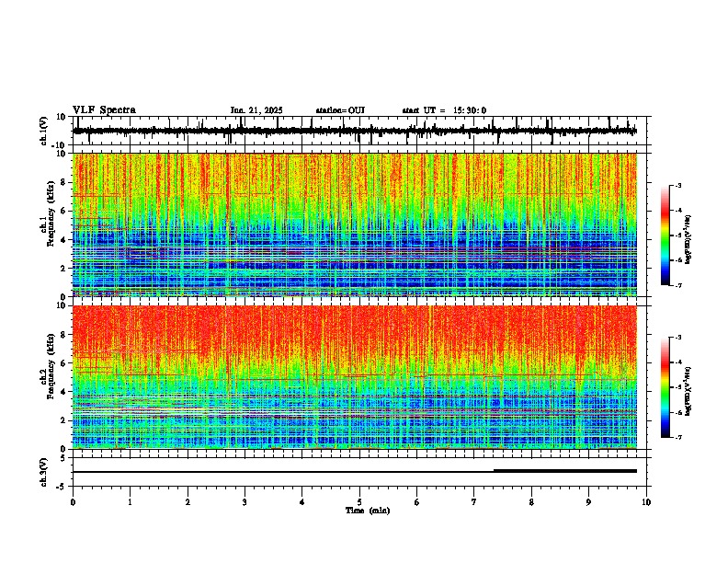
Task: Click the "-7" tick on ch.2 colorbar
Action: [x=677, y=438]
